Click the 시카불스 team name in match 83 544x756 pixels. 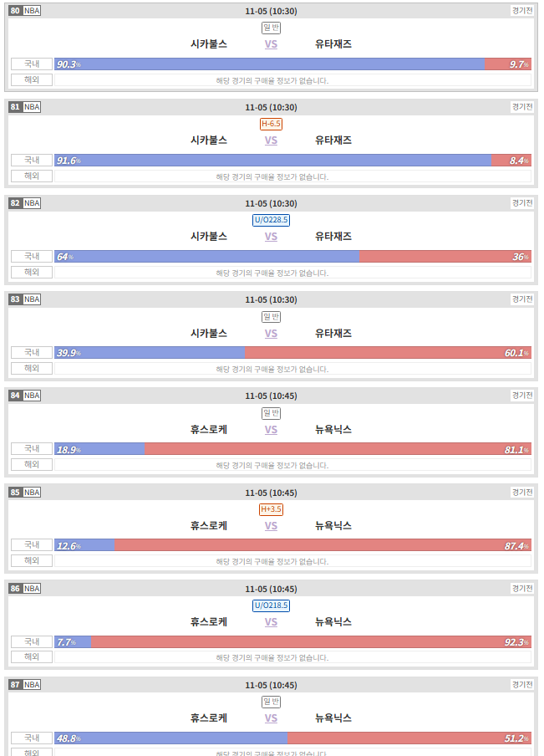pyautogui.click(x=209, y=333)
